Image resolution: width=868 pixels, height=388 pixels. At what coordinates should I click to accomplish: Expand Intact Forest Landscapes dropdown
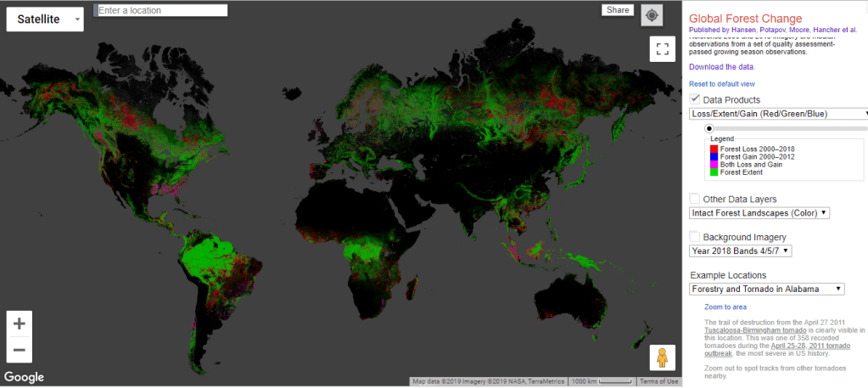pyautogui.click(x=759, y=213)
